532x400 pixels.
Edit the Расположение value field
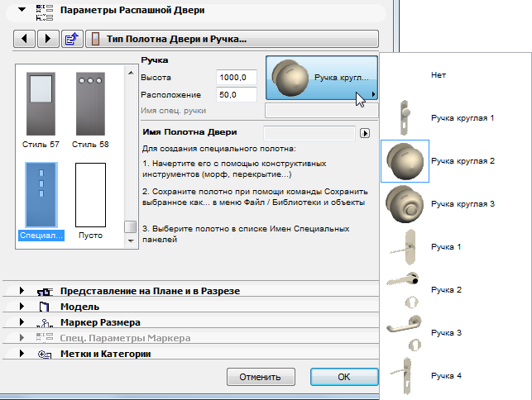[236, 94]
